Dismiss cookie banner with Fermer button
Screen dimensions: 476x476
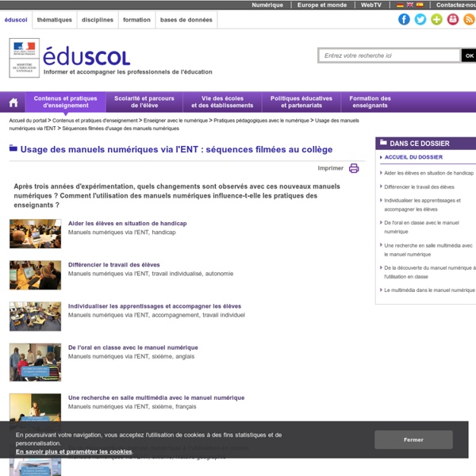click(413, 440)
